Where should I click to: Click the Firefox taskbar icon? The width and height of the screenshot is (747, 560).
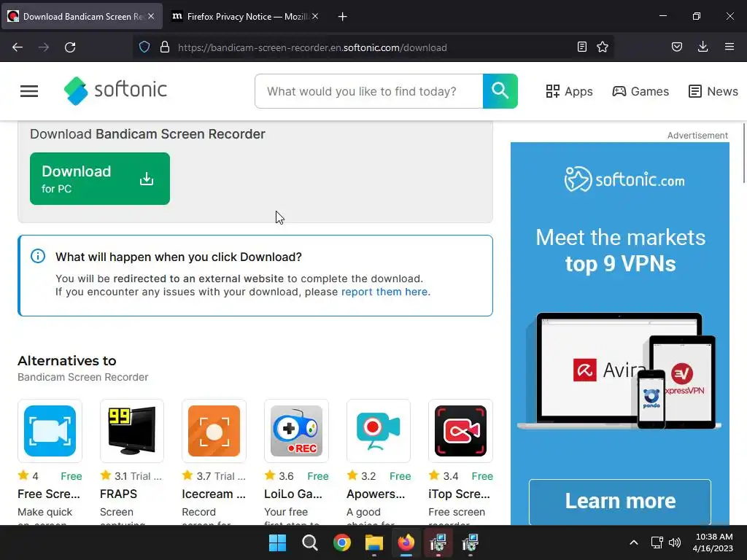click(x=406, y=542)
